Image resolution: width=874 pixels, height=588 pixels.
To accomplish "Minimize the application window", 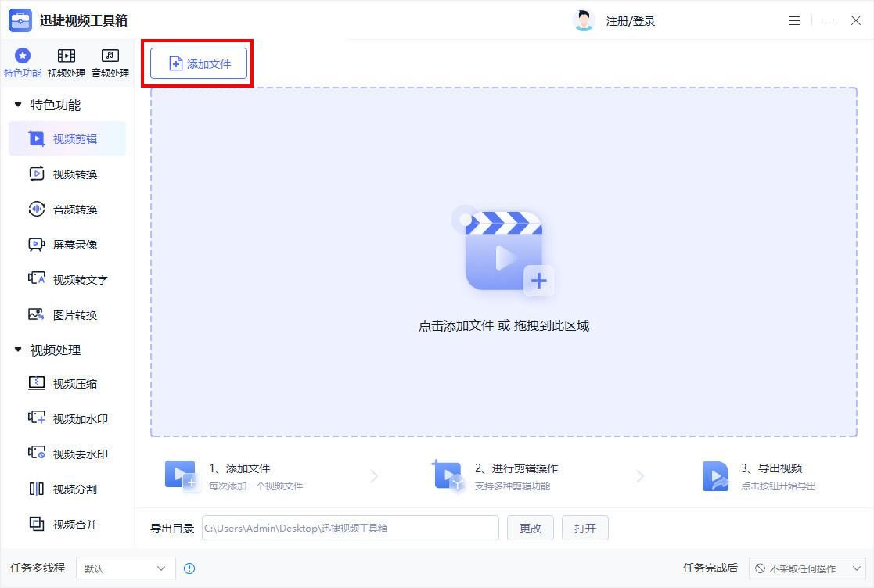I will pyautogui.click(x=829, y=20).
